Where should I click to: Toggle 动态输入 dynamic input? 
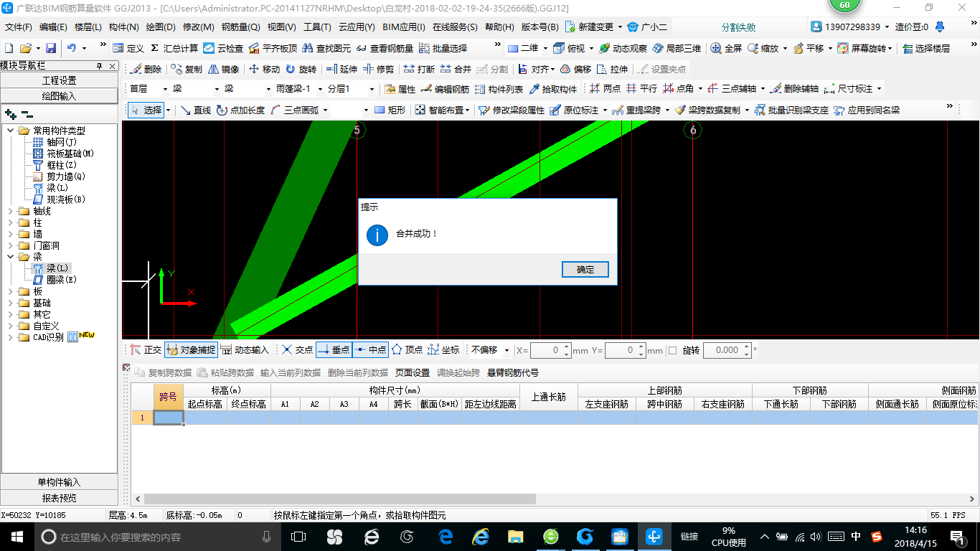pyautogui.click(x=245, y=350)
